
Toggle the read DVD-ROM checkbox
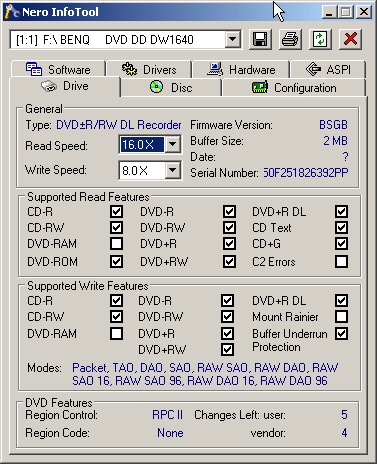pos(116,261)
